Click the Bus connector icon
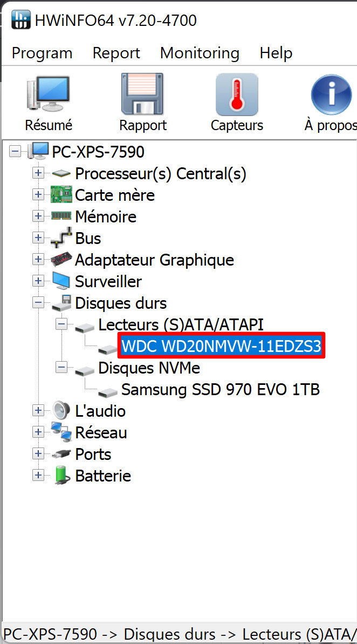Screen dimensions: 357x644 coord(61,238)
